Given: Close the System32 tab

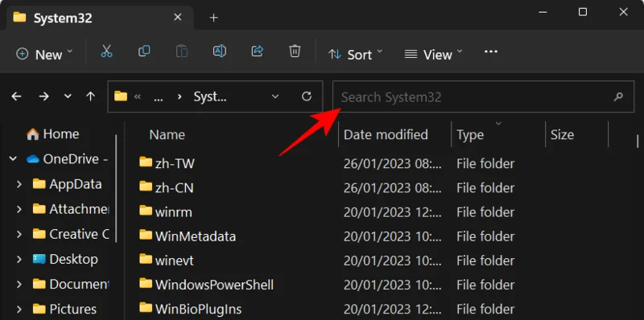Looking at the screenshot, I should coord(177,17).
